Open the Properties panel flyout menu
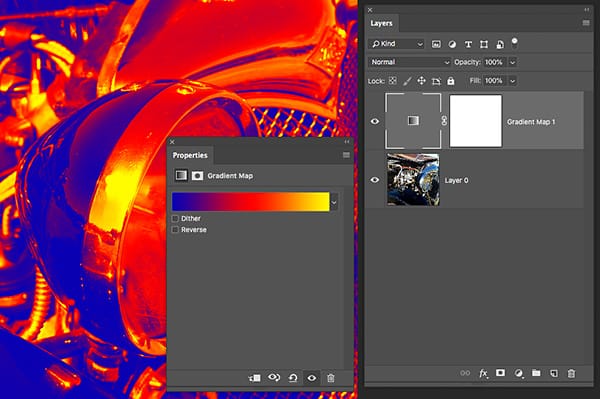This screenshot has width=600, height=399. click(x=346, y=155)
